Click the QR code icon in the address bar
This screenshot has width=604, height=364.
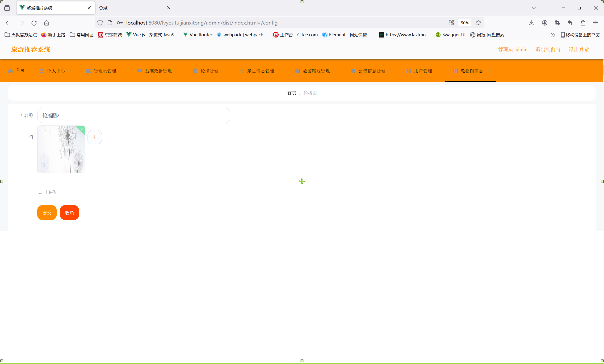451,23
